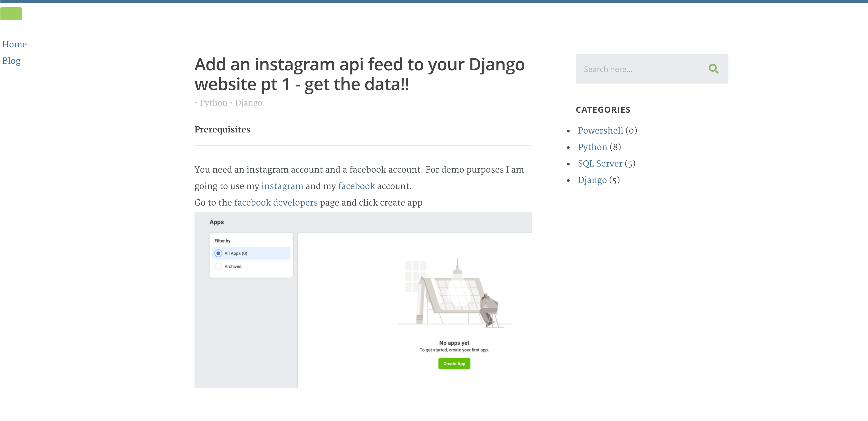Follow the instagram account link
The width and height of the screenshot is (868, 421).
tap(282, 186)
